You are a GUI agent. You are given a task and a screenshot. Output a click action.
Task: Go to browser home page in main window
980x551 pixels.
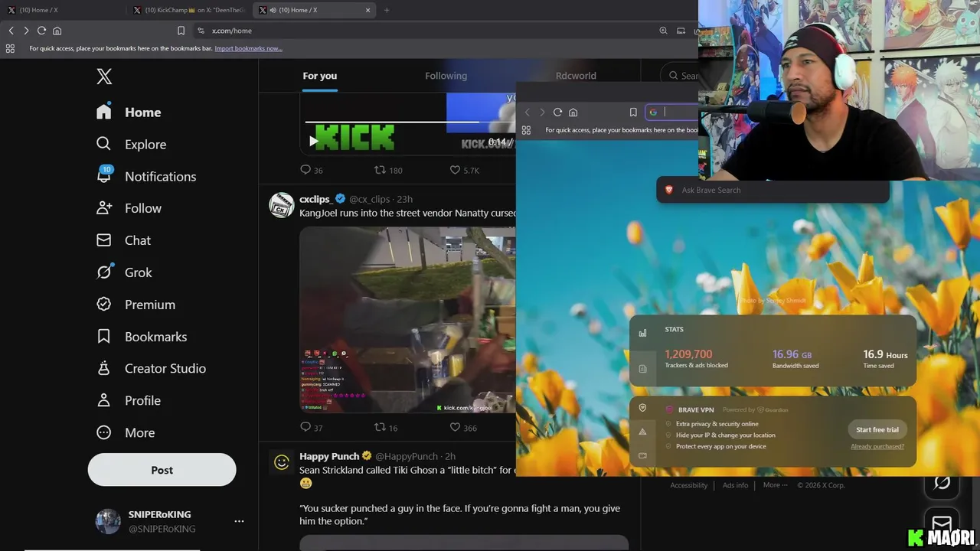57,31
